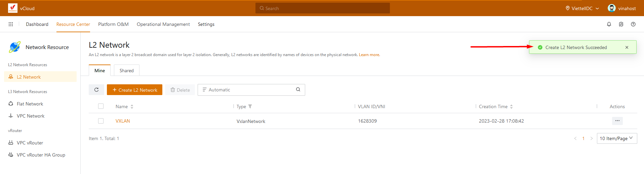Image resolution: width=644 pixels, height=174 pixels.
Task: Click the vinahost user avatar
Action: (612, 8)
